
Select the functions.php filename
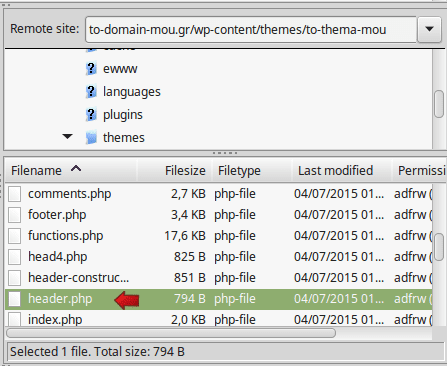click(65, 236)
